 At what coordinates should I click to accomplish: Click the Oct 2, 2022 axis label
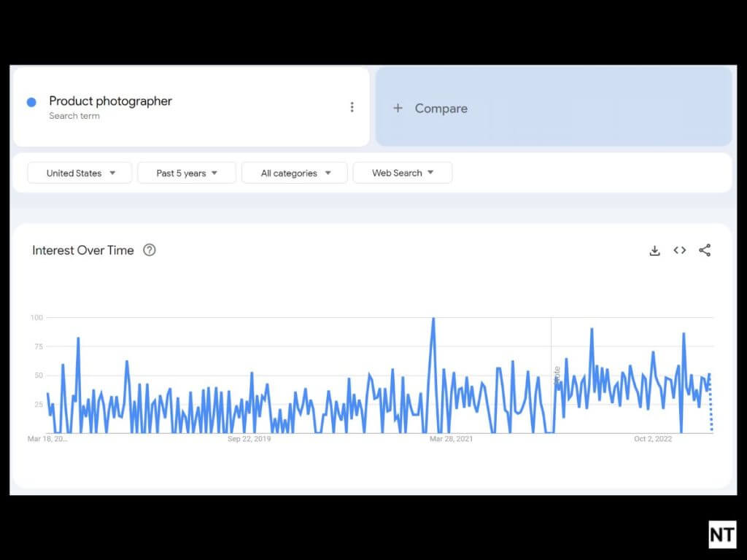pyautogui.click(x=652, y=439)
